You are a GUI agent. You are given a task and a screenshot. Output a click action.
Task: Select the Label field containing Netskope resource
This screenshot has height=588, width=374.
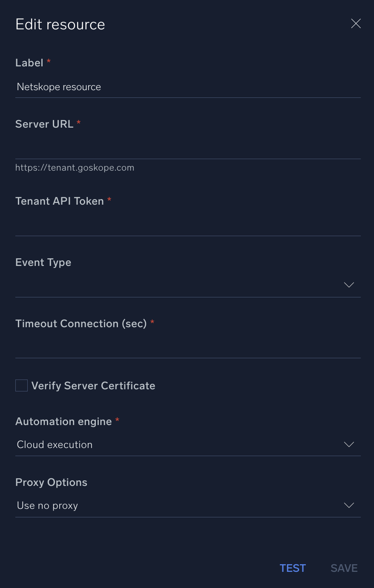pyautogui.click(x=187, y=87)
